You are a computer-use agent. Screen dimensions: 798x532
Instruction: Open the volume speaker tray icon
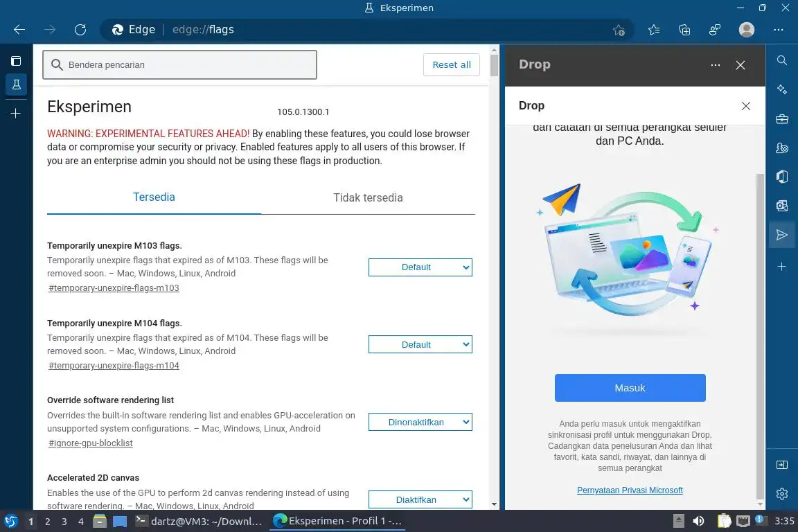point(699,521)
